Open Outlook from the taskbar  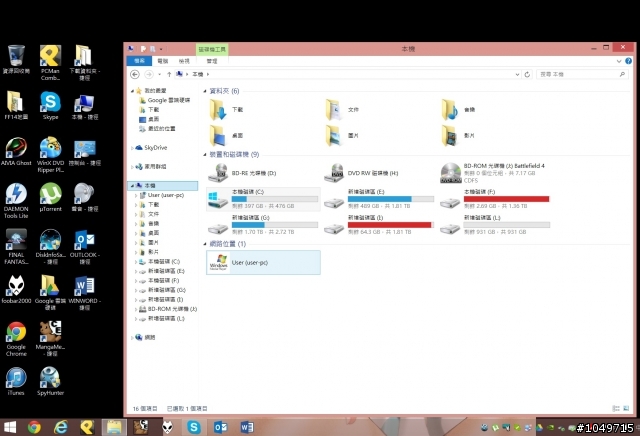(x=220, y=427)
